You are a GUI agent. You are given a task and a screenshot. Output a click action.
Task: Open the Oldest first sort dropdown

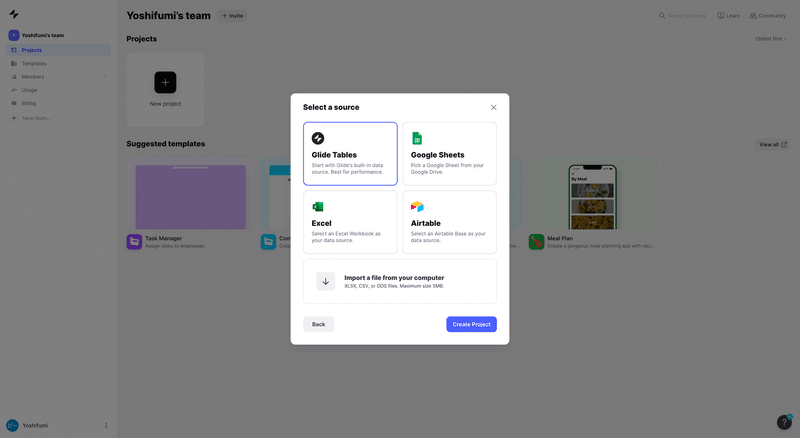771,39
